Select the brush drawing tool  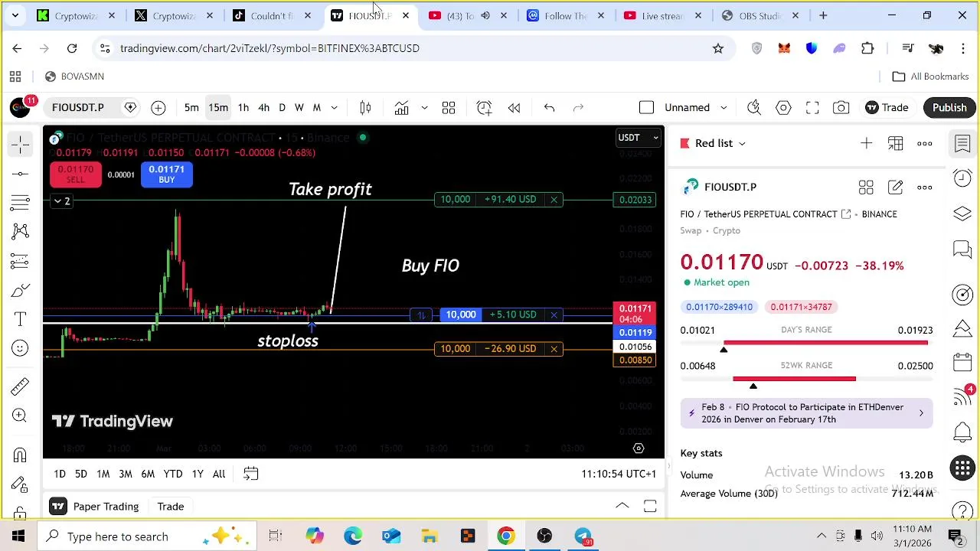click(21, 290)
